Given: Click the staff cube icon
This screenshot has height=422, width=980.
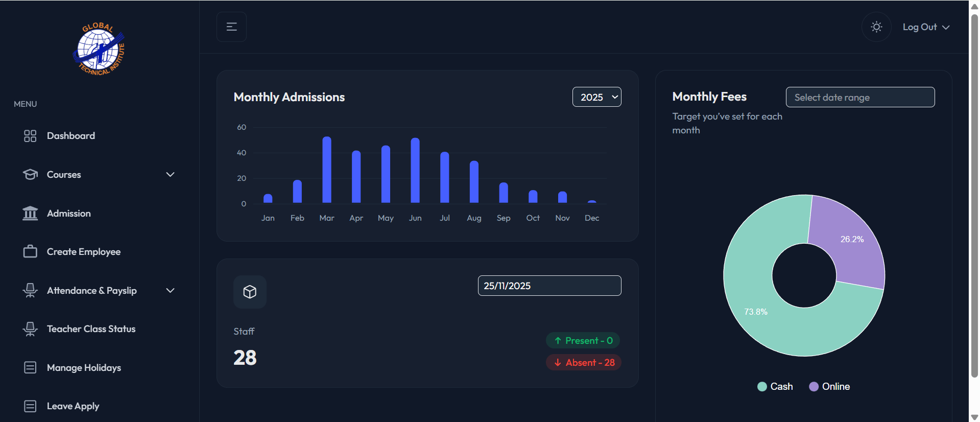Looking at the screenshot, I should (250, 292).
